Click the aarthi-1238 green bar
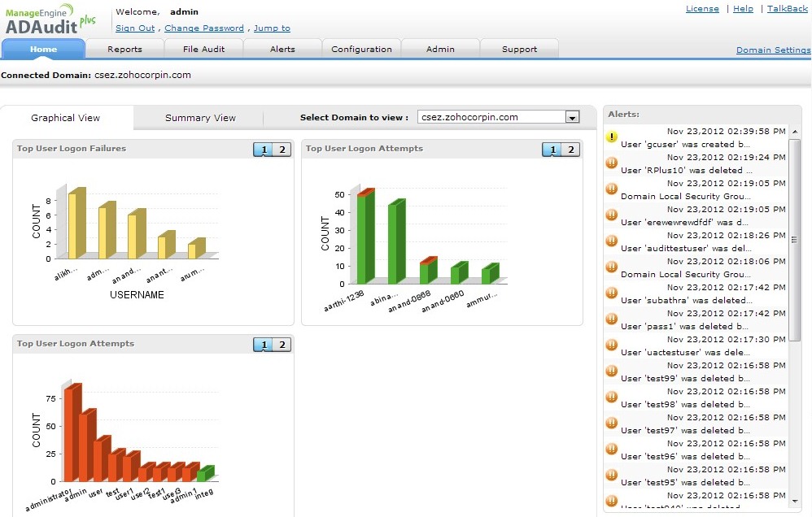 point(365,237)
